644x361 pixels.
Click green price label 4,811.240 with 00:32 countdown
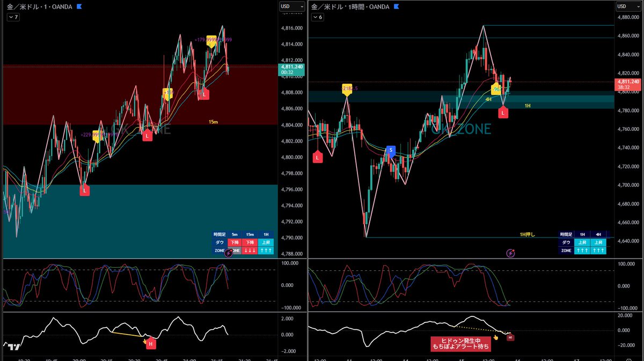[292, 69]
